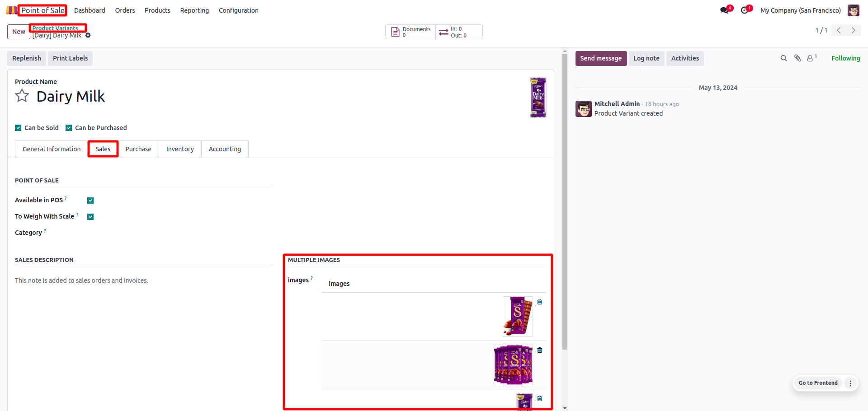Open Mitchell Admin user avatar menu
The image size is (868, 411).
[x=854, y=10]
